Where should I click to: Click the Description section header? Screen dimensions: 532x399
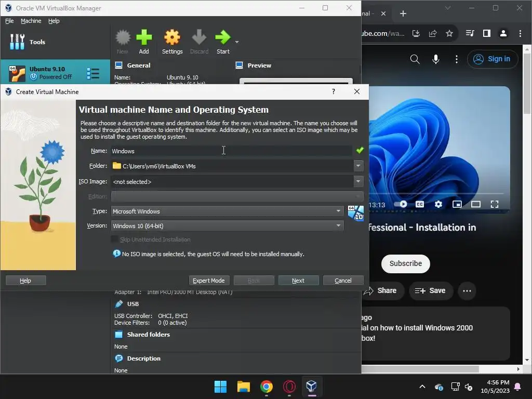pyautogui.click(x=143, y=358)
